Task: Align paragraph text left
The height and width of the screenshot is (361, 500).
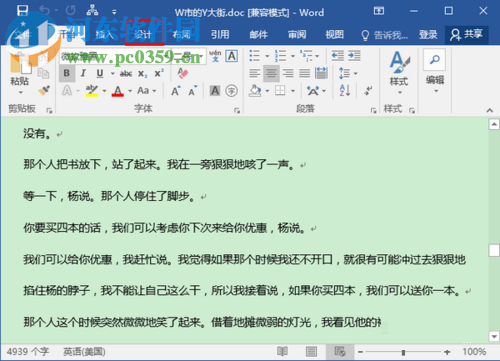Action: click(255, 73)
